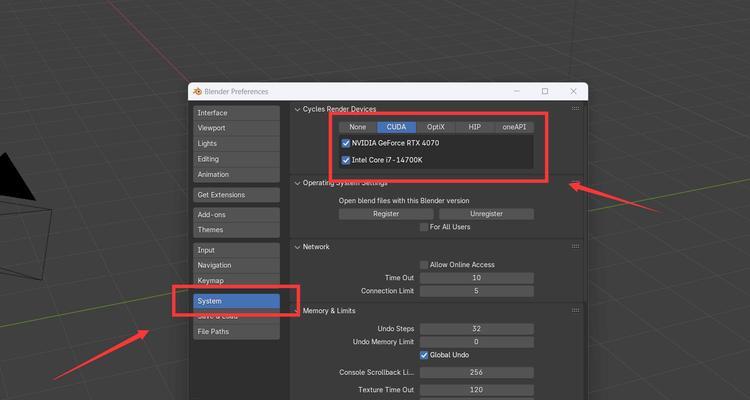
Task: Open the Get Extensions section
Action: click(x=236, y=195)
